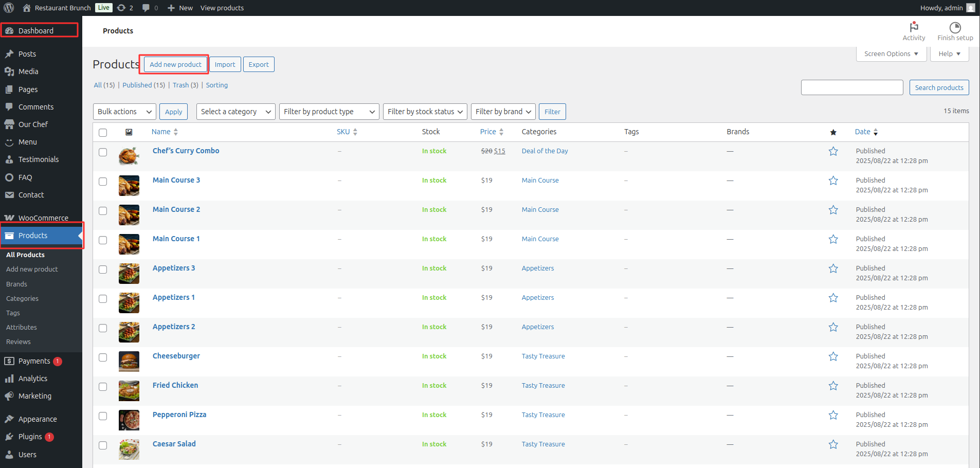980x468 pixels.
Task: Click the Filter button
Action: 552,112
